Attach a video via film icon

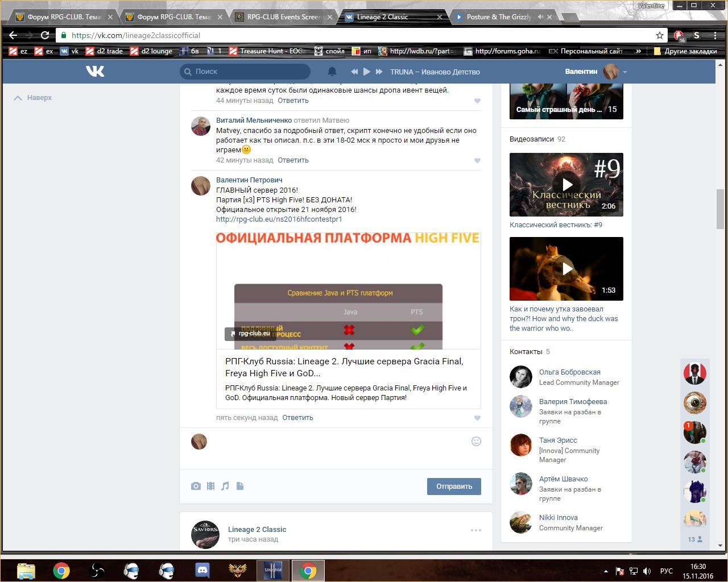[x=210, y=486]
